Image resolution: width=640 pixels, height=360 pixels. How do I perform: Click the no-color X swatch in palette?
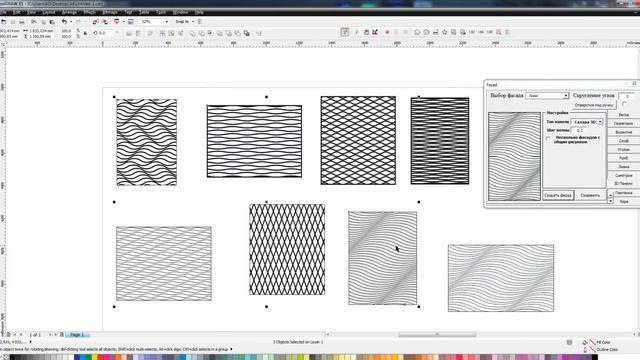[x=6, y=358]
